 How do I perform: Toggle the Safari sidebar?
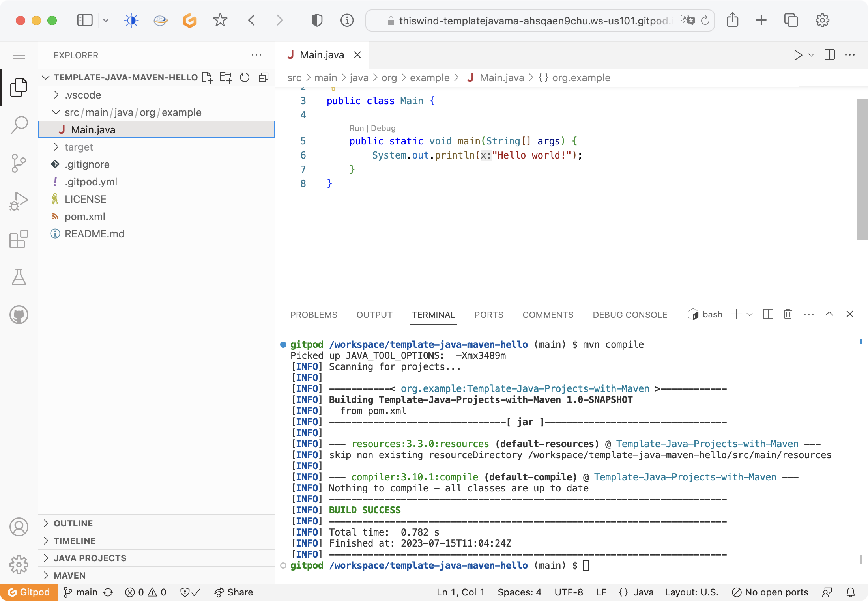coord(84,20)
